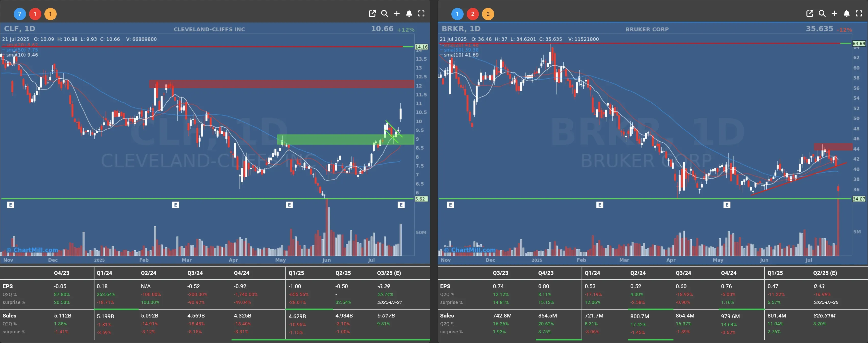868x343 pixels.
Task: Click CLF estimated sales 5.017B
Action: pyautogui.click(x=386, y=316)
